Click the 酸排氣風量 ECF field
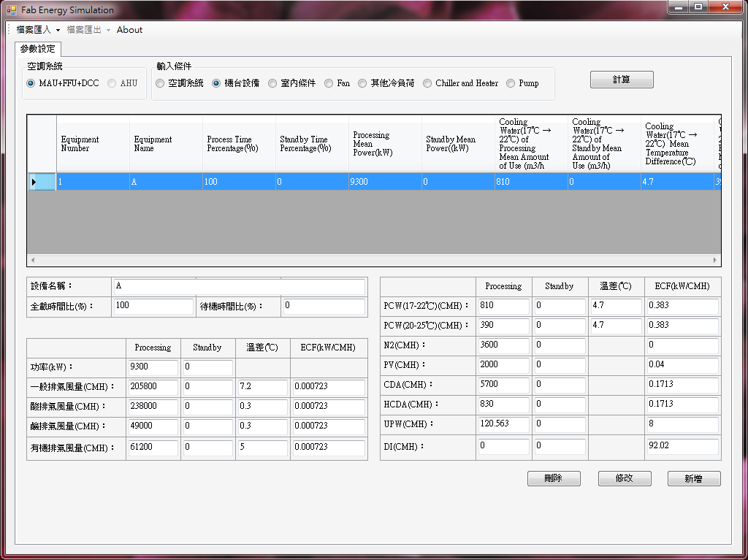748x560 pixels. 329,407
